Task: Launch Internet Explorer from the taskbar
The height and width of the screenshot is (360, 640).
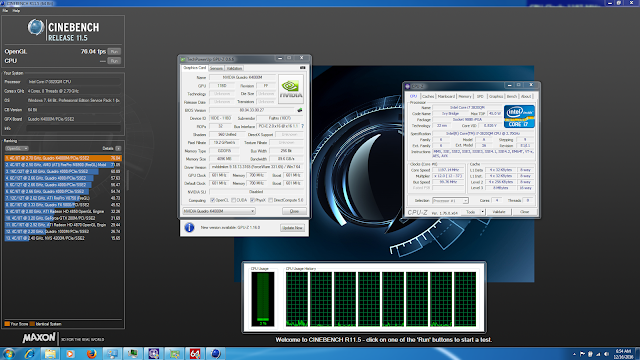Action: click(x=29, y=354)
